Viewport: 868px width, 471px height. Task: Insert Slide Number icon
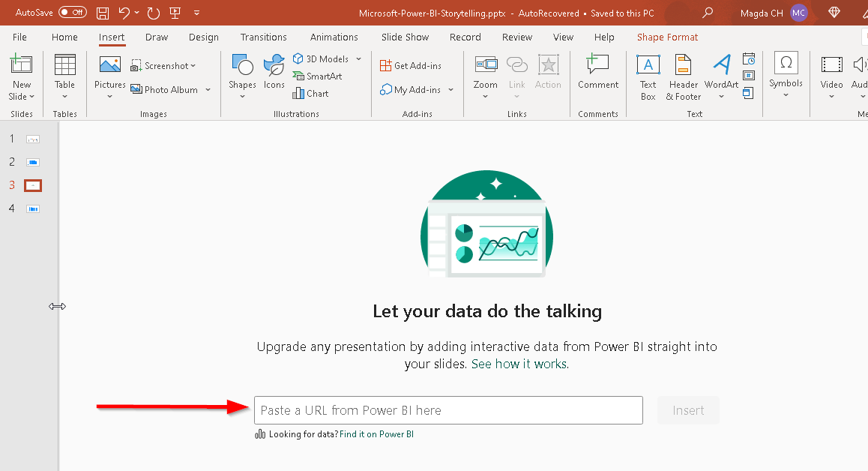(749, 75)
